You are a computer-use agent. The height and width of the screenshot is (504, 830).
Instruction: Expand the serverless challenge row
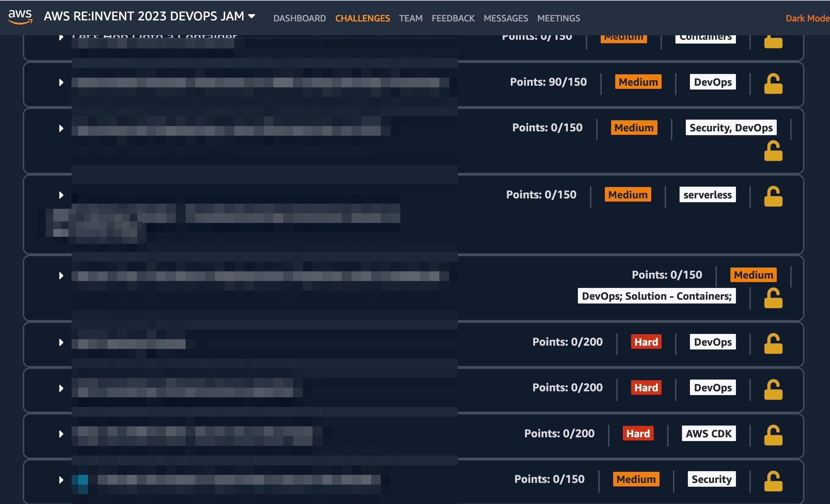61,195
